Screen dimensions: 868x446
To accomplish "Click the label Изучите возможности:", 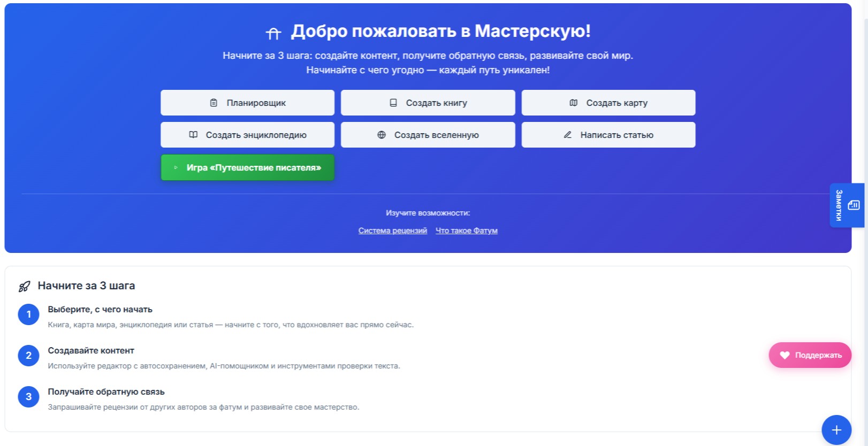I will [428, 213].
